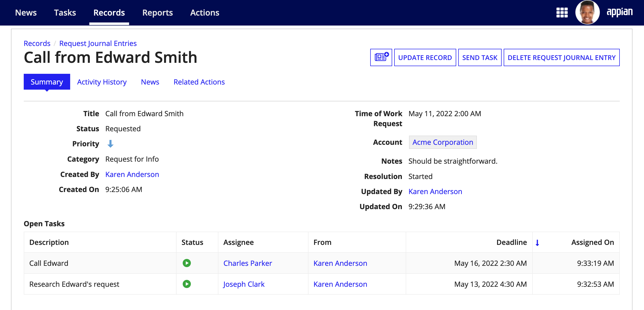The image size is (644, 310).
Task: Click the May 16, 2022 2:30 AM deadline
Action: click(490, 263)
